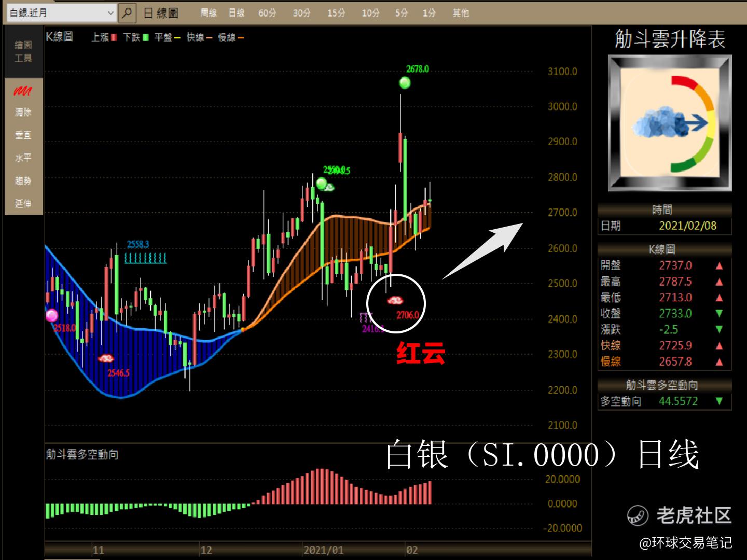Select the 15分 timeframe tab

(336, 13)
